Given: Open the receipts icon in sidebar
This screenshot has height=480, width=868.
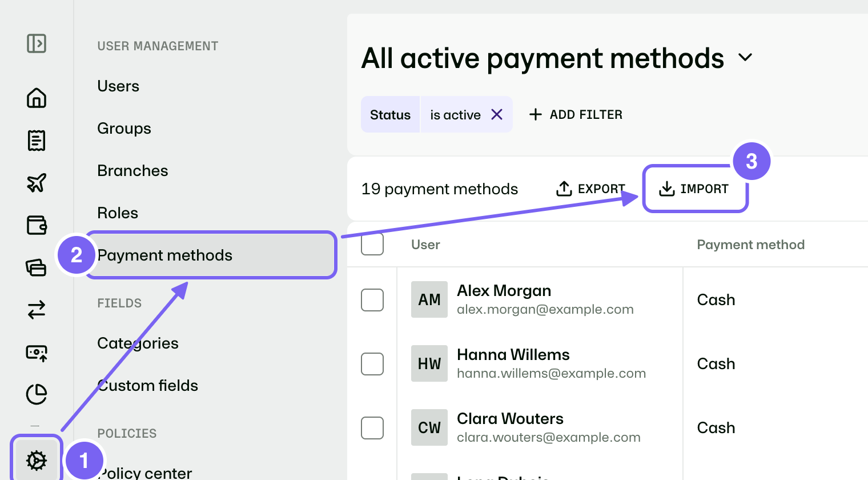Looking at the screenshot, I should pyautogui.click(x=37, y=140).
